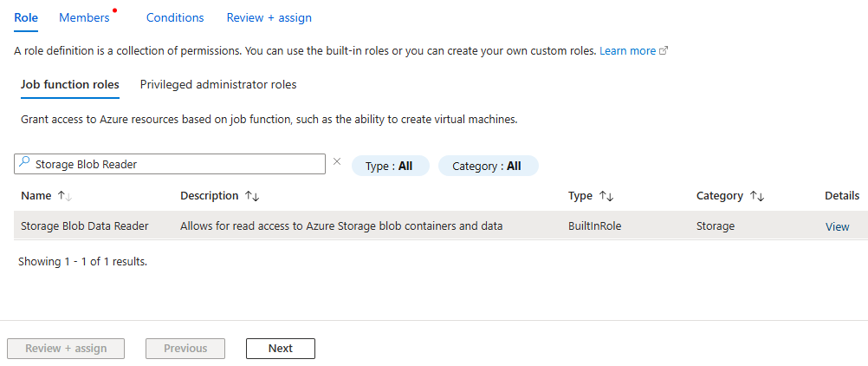Click the external link icon beside Learn more
The height and width of the screenshot is (366, 868).
pos(664,50)
